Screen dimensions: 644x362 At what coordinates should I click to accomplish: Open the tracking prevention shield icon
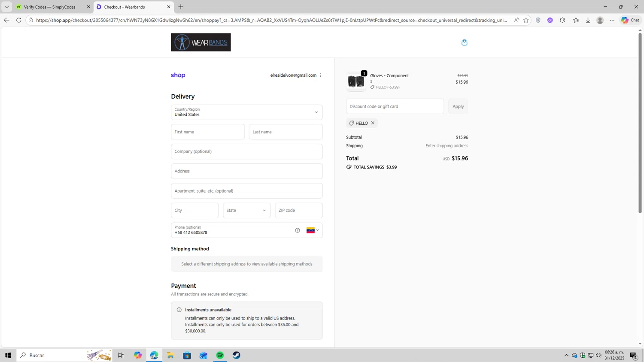pos(538,20)
